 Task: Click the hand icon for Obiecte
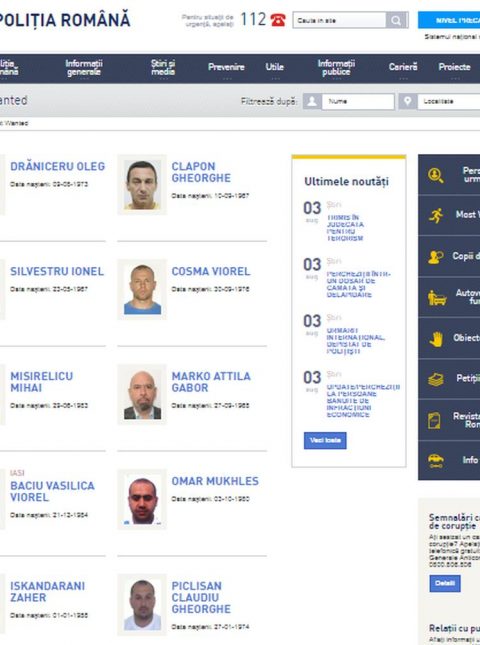tap(436, 339)
